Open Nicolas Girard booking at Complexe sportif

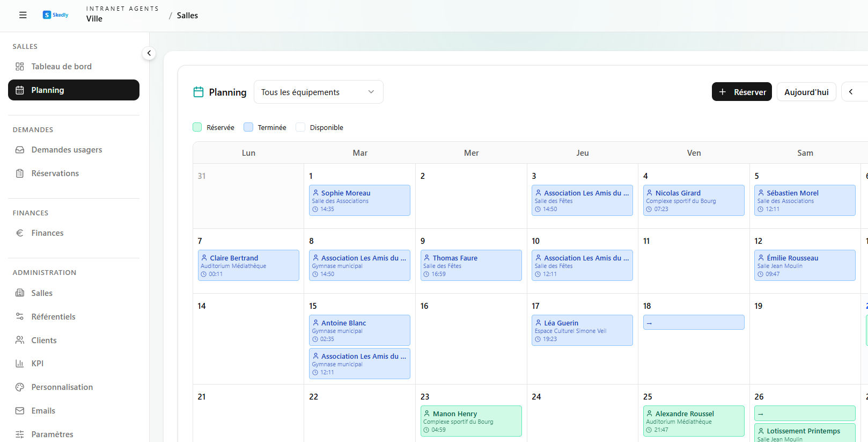click(694, 200)
